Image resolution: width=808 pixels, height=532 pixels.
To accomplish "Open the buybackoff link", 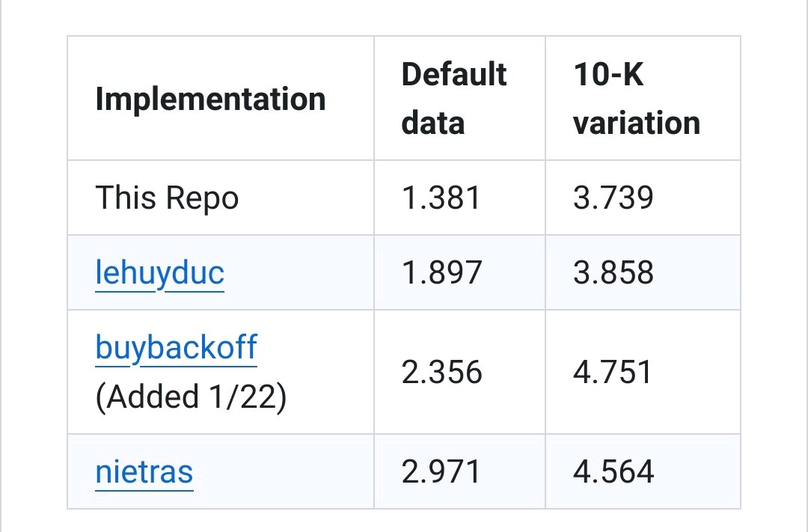I will point(177,347).
